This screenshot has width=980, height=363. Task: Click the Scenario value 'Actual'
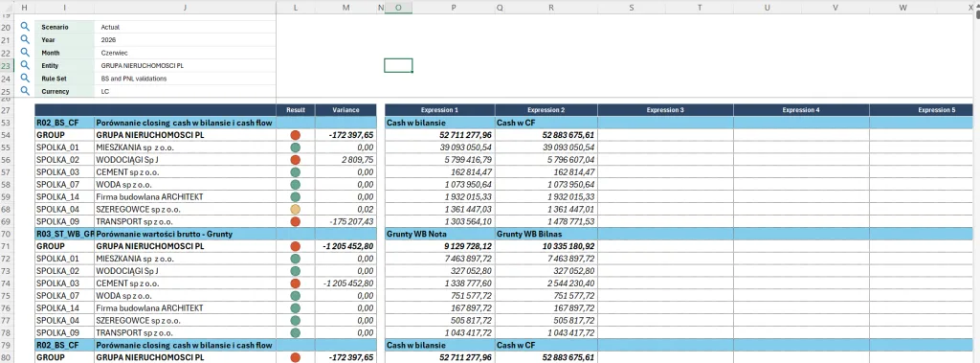[x=110, y=28]
